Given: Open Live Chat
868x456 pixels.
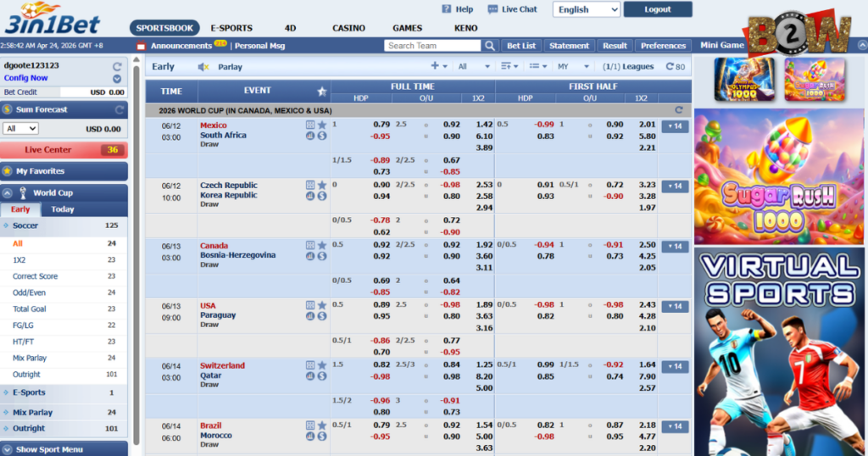Looking at the screenshot, I should point(512,9).
